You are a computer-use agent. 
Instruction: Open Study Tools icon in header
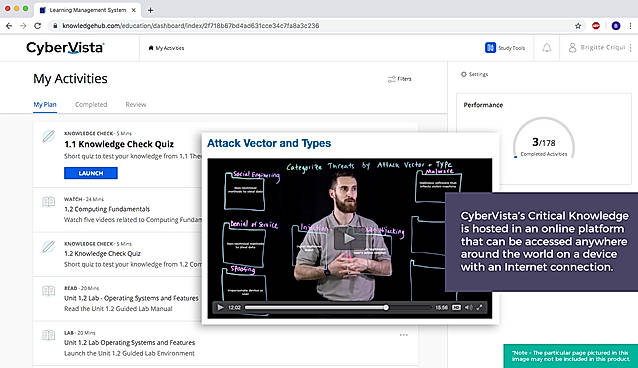(490, 48)
